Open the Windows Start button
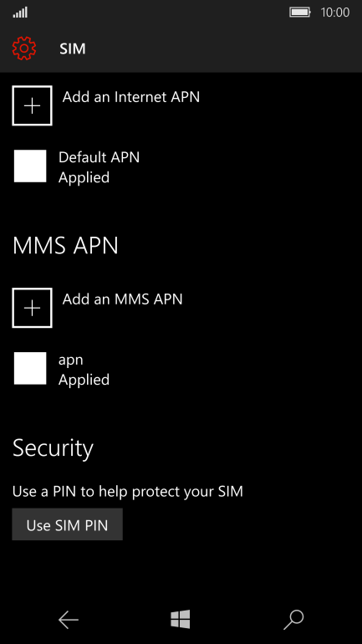This screenshot has height=644, width=362. (181, 619)
